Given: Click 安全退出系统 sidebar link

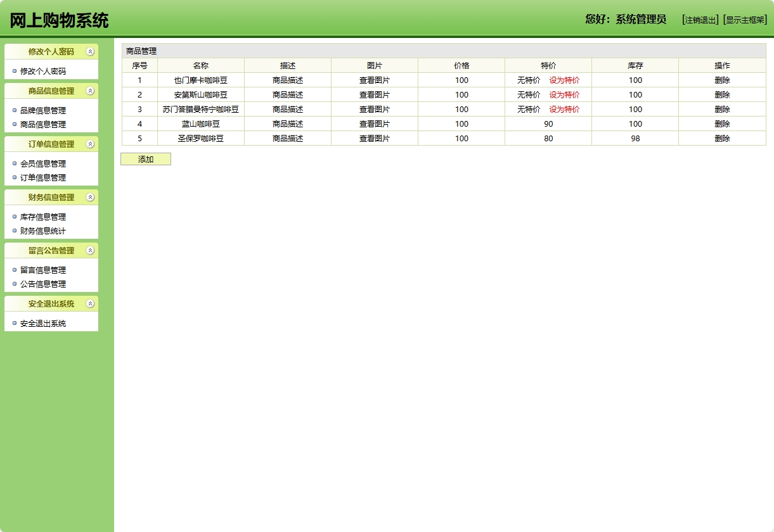Looking at the screenshot, I should (43, 323).
